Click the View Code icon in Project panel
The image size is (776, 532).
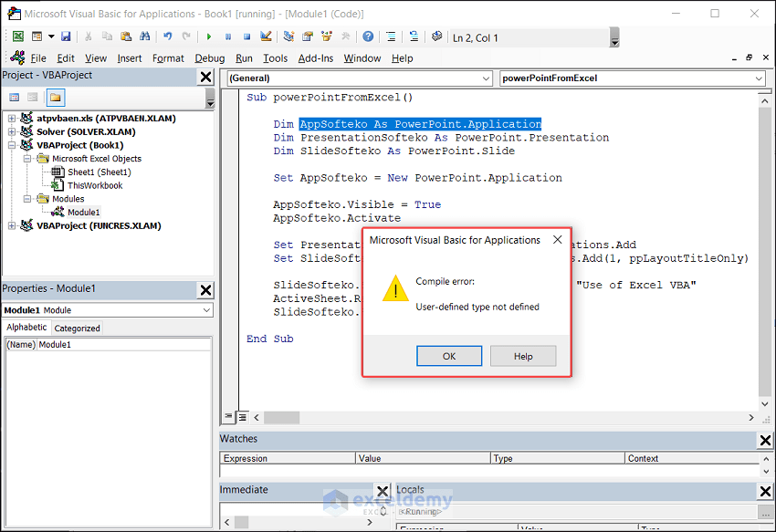15,98
